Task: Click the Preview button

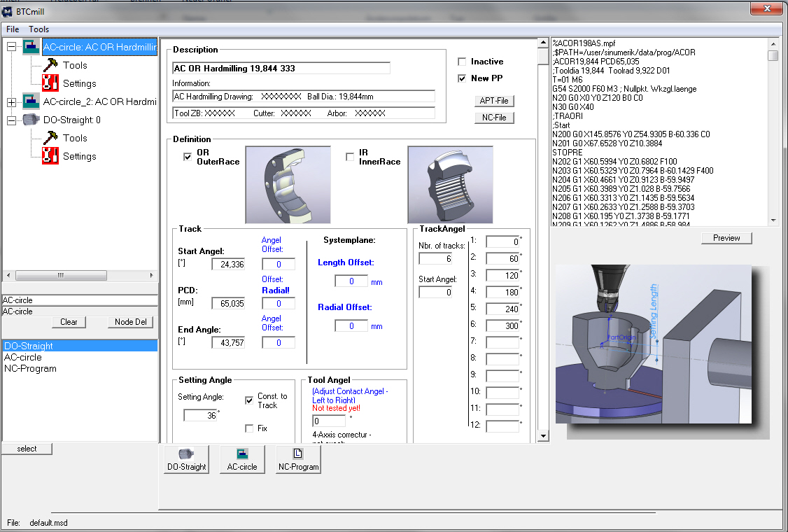Action: tap(726, 238)
